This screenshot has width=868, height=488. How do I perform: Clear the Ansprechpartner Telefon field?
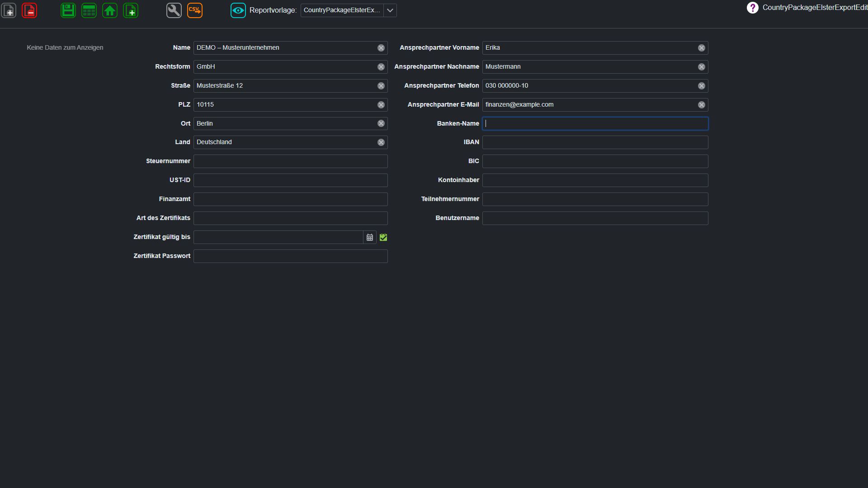(702, 86)
